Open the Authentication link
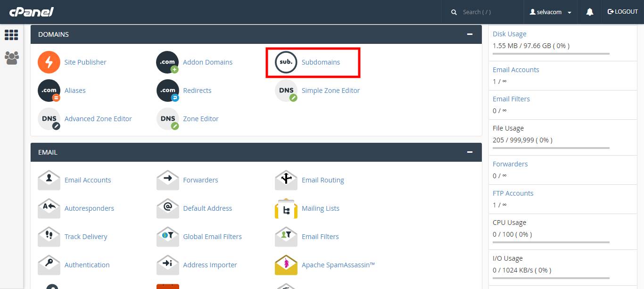 [87, 265]
